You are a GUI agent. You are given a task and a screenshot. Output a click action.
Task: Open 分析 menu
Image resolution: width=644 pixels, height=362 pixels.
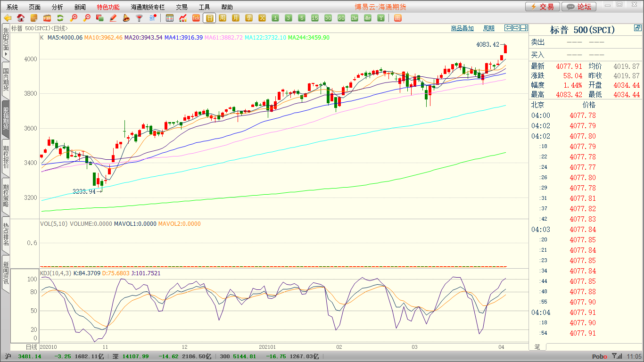(x=58, y=7)
